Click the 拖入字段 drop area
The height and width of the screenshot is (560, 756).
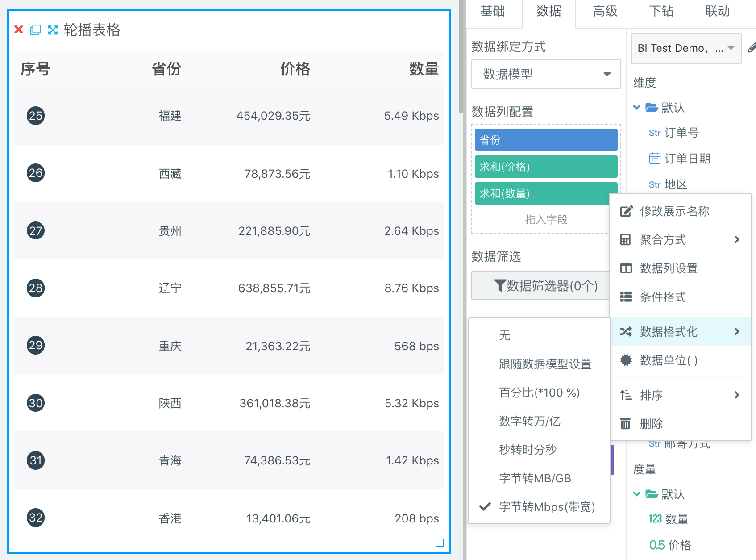(x=546, y=219)
